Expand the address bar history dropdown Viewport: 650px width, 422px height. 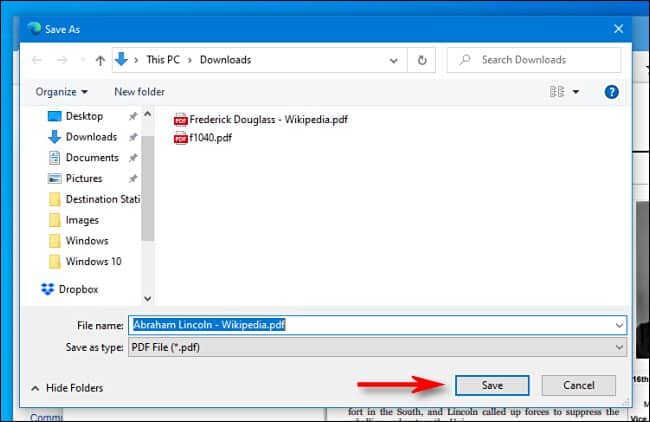[393, 61]
